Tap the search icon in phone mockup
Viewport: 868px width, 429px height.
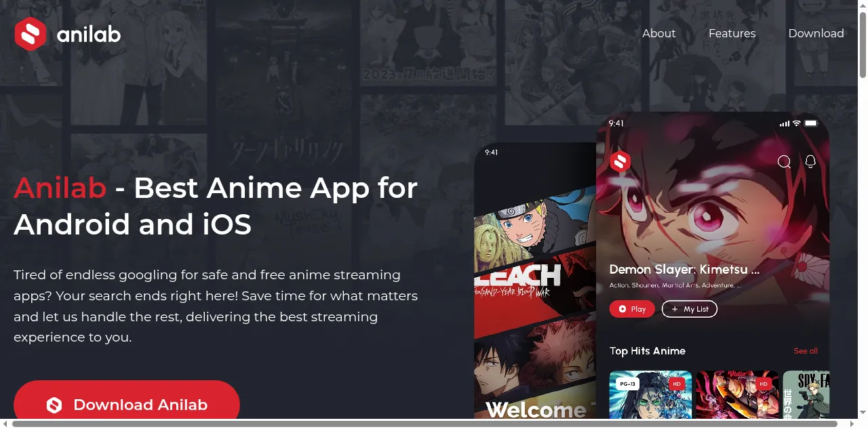[784, 161]
